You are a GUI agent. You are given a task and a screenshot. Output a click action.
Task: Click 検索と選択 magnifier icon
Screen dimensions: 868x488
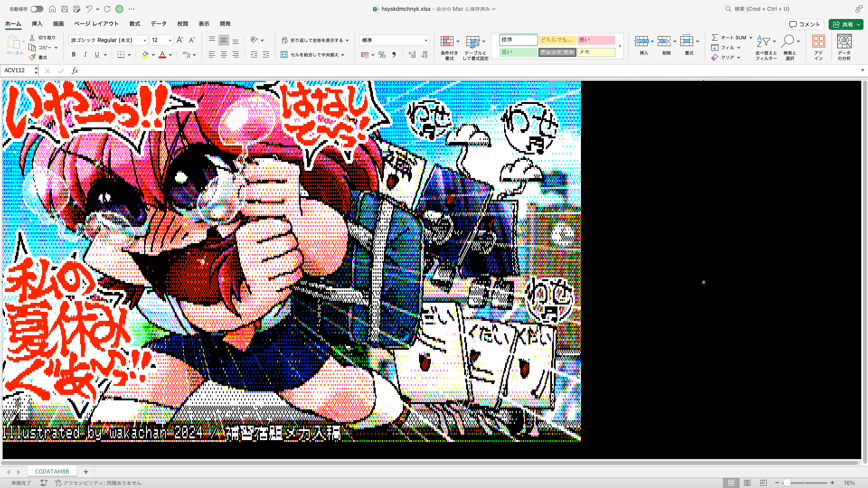(x=788, y=42)
